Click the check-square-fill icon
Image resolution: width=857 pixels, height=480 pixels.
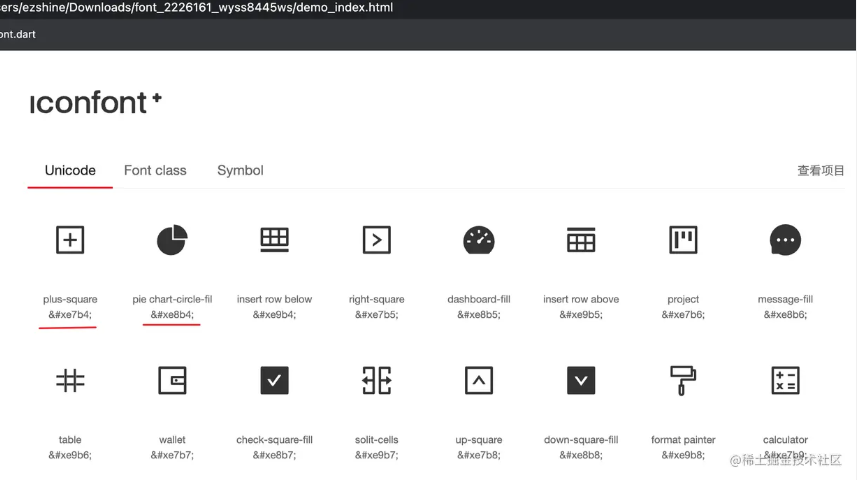(x=274, y=380)
